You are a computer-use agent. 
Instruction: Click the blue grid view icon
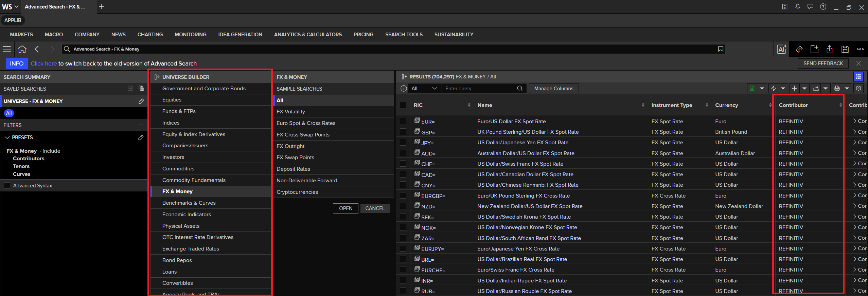coord(858,77)
